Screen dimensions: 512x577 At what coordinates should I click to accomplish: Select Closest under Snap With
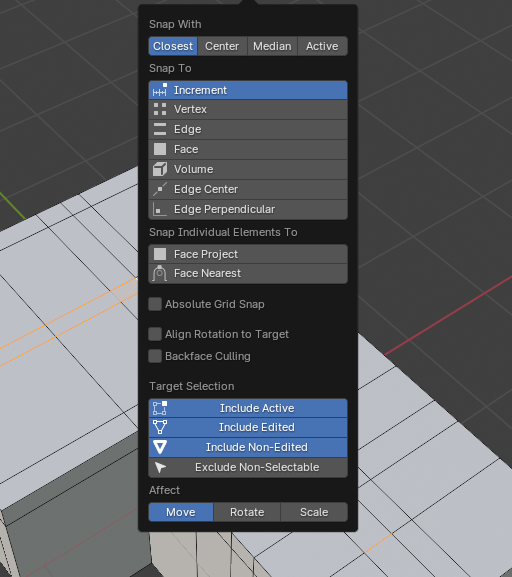[x=173, y=46]
